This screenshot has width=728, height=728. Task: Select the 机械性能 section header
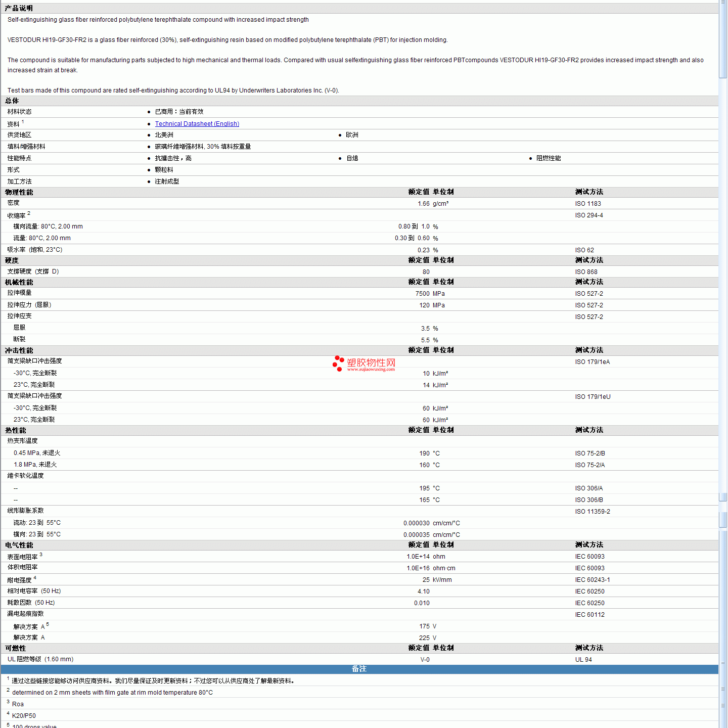19,282
